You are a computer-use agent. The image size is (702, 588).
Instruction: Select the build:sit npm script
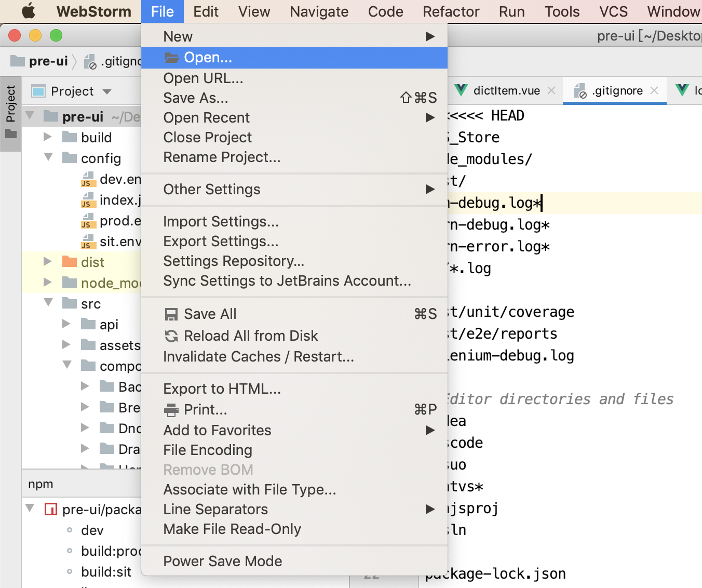(x=106, y=572)
